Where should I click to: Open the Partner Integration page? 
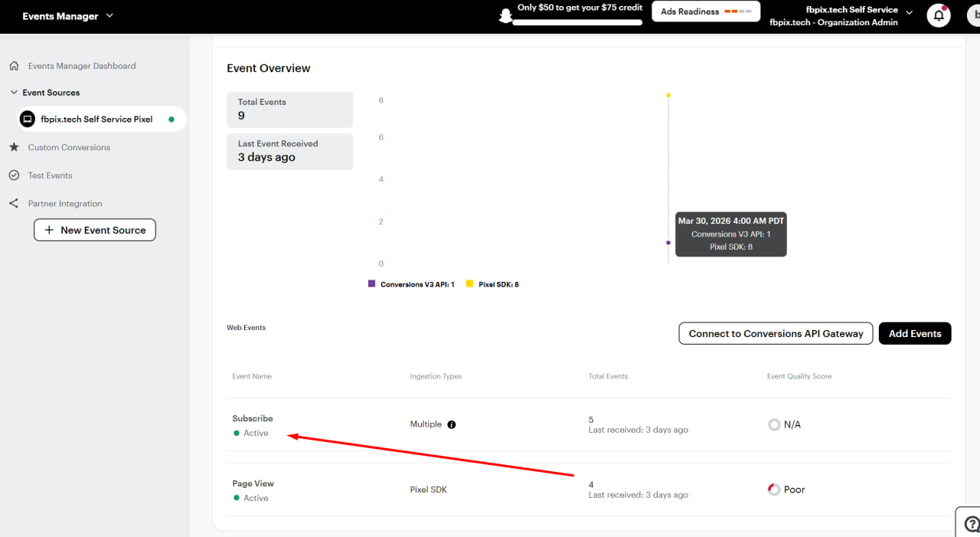(65, 204)
